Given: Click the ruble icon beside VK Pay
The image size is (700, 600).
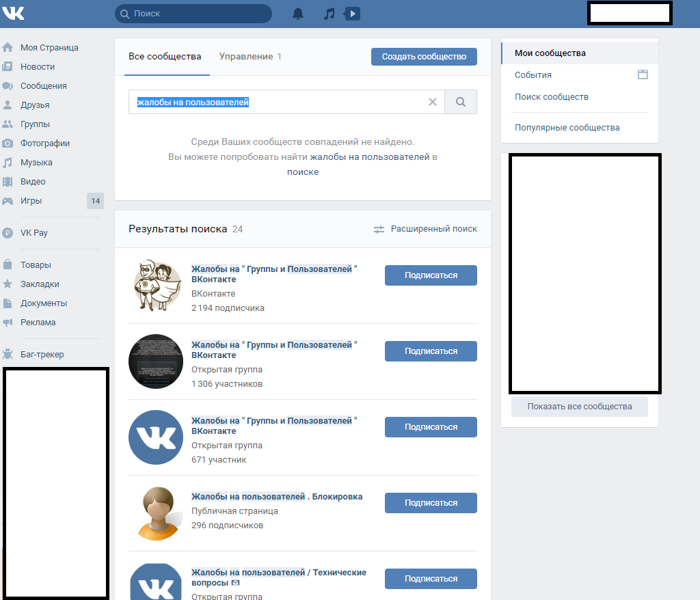Looking at the screenshot, I should pyautogui.click(x=8, y=232).
